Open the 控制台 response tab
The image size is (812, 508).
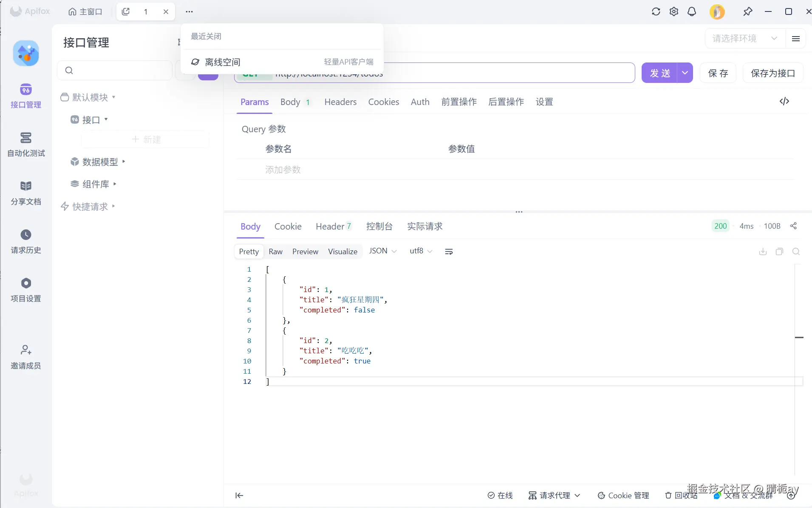pyautogui.click(x=379, y=226)
